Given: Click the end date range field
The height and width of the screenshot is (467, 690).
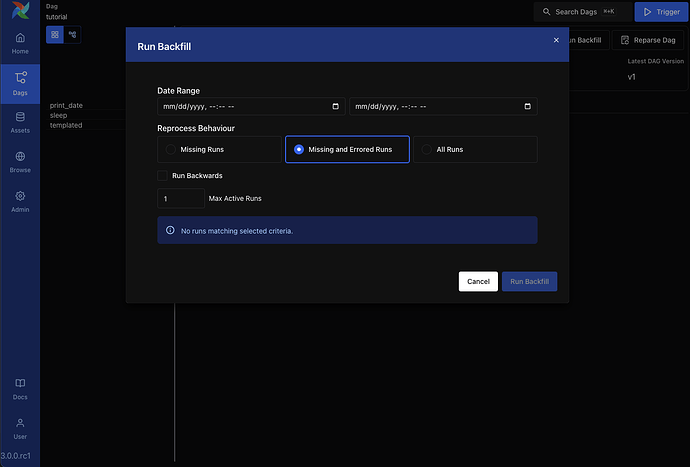Looking at the screenshot, I should (x=443, y=106).
